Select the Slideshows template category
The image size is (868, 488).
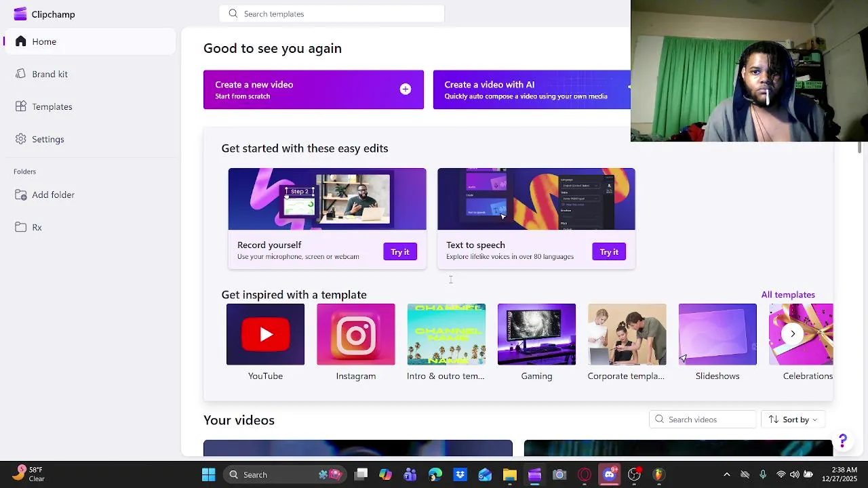coord(717,342)
